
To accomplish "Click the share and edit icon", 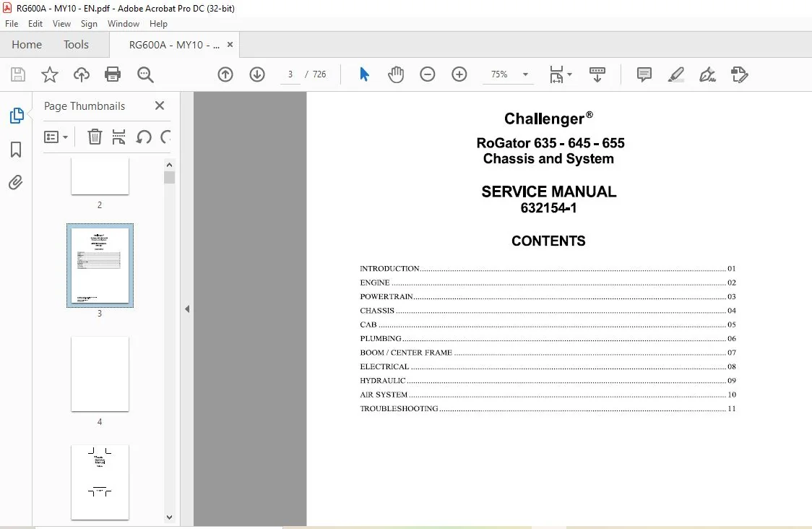I will [740, 74].
